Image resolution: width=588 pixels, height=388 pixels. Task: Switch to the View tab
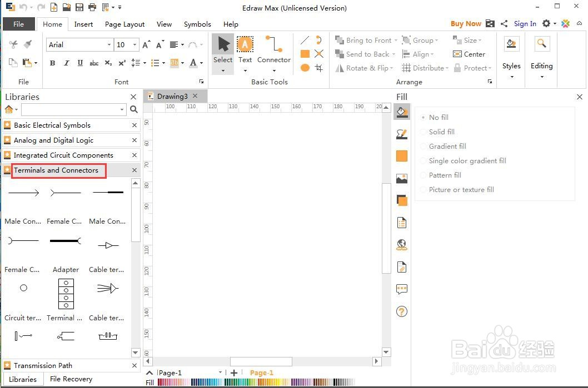[x=164, y=24]
